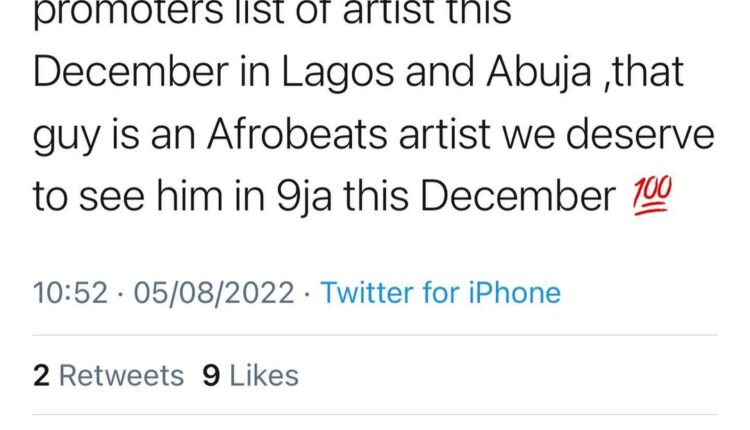The image size is (750, 430).
Task: Open the Twitter for iPhone source link
Action: (440, 293)
